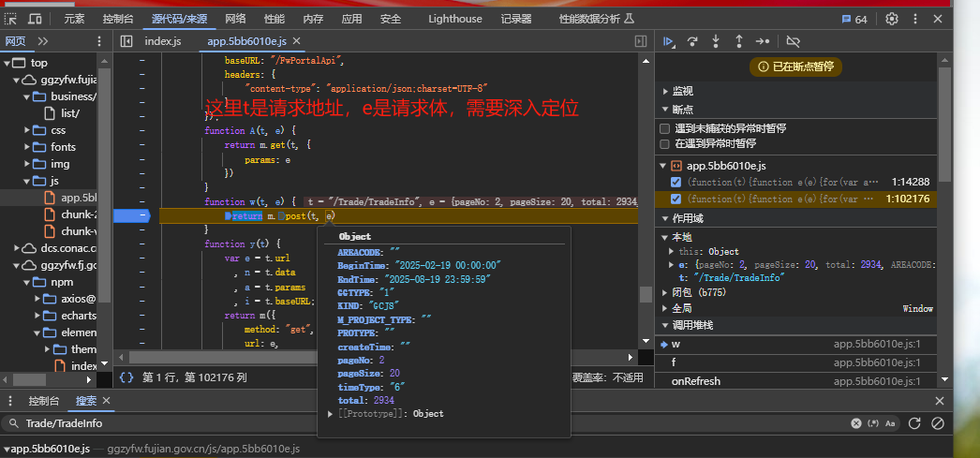The image size is (980, 458).
Task: Resume script execution
Action: (669, 41)
